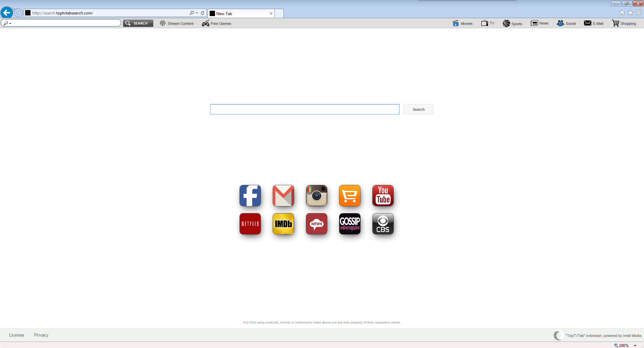This screenshot has width=644, height=348.
Task: Open Free Games from the toolbar
Action: (216, 23)
